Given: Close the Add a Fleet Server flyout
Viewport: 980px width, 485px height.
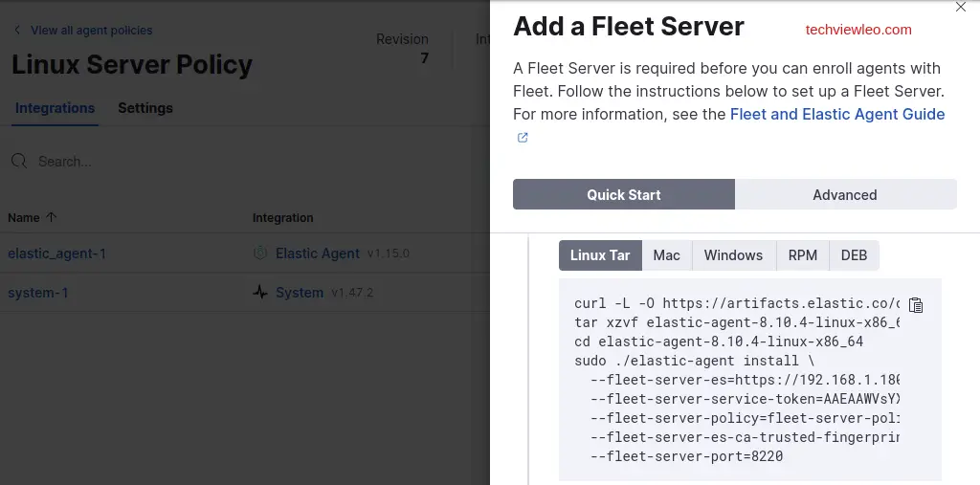Looking at the screenshot, I should pyautogui.click(x=961, y=8).
